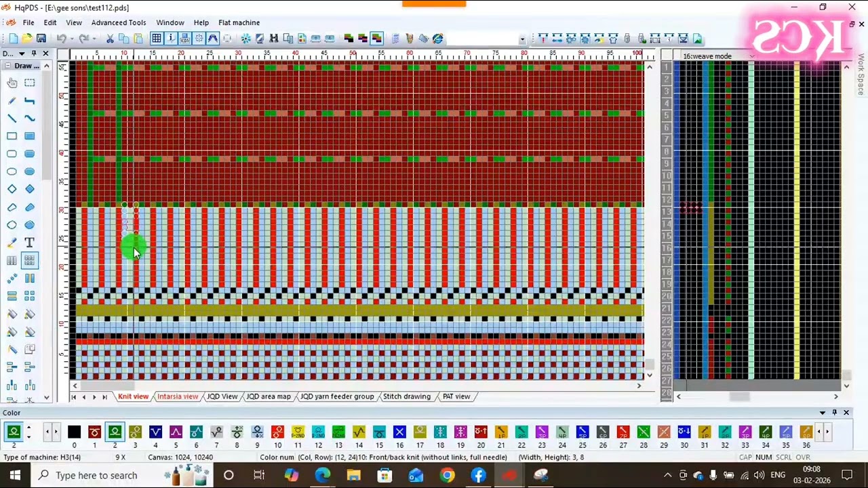Open Facebook from the taskbar
The image size is (868, 488).
(x=478, y=475)
